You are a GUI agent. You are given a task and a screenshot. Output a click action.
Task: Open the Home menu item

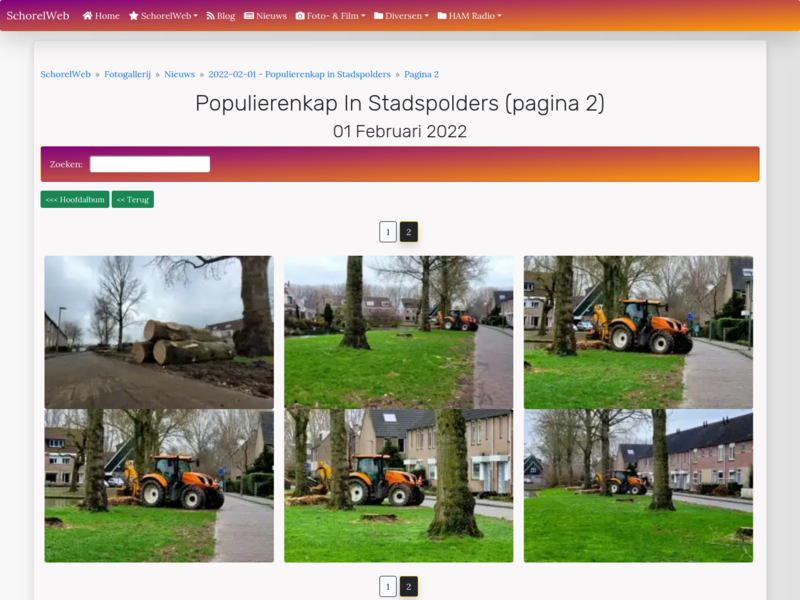pyautogui.click(x=101, y=16)
